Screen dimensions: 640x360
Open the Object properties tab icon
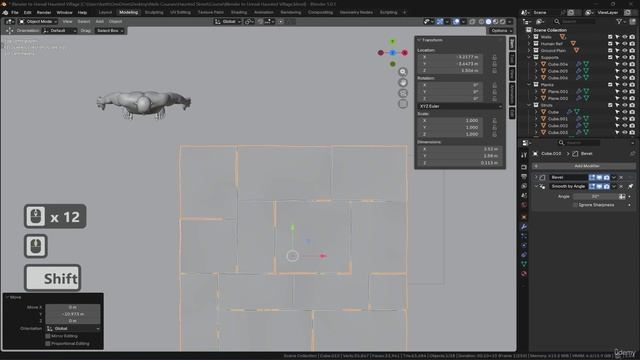coord(524,217)
